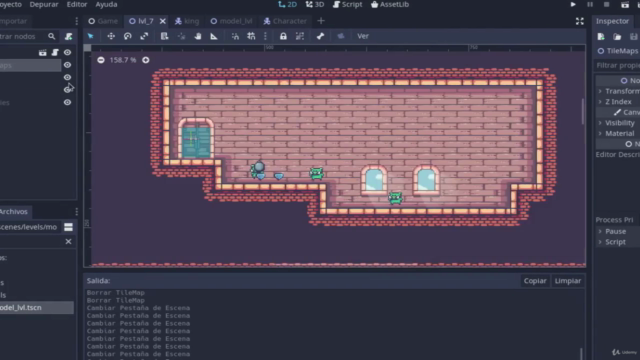Image resolution: width=640 pixels, height=360 pixels.
Task: Copy output with Copiar button
Action: pos(535,281)
